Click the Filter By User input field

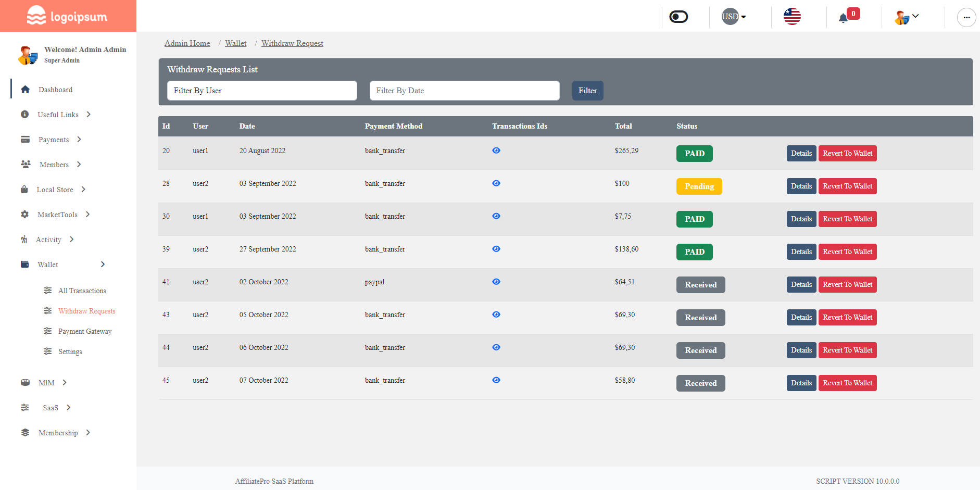(262, 90)
